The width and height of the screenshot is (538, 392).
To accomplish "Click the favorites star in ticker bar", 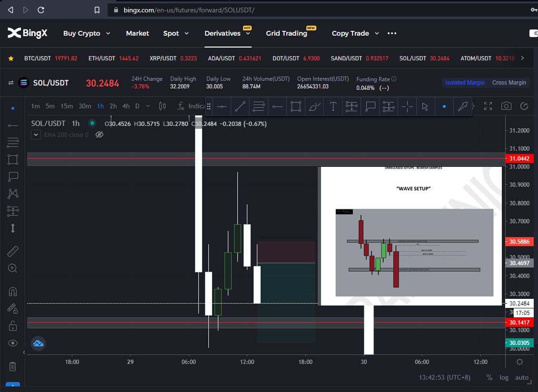I will point(11,58).
